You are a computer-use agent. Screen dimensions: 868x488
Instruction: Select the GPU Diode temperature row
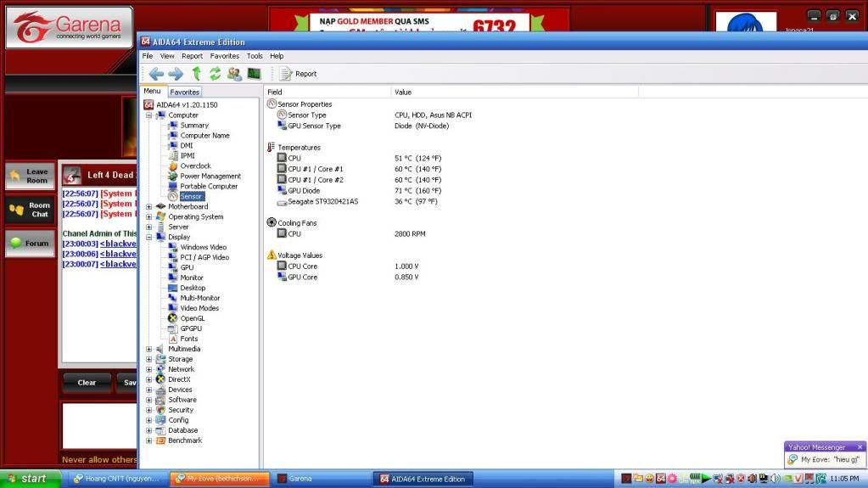coord(360,191)
